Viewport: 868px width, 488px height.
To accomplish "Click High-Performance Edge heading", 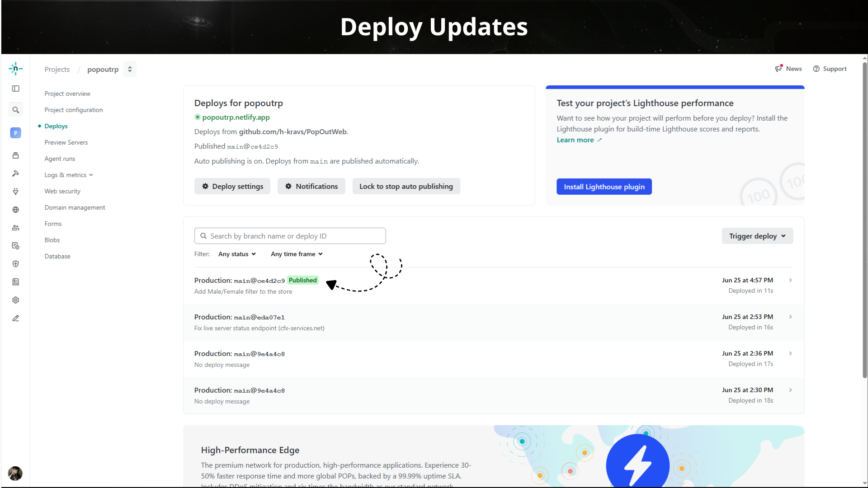I will pos(250,450).
